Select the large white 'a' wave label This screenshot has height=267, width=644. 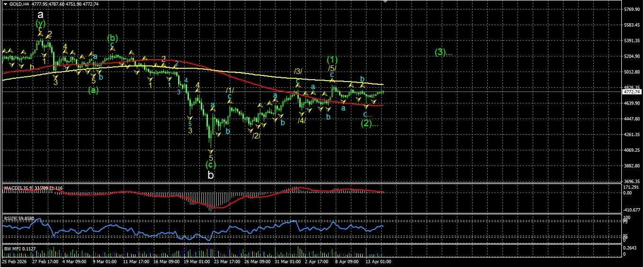pos(40,14)
